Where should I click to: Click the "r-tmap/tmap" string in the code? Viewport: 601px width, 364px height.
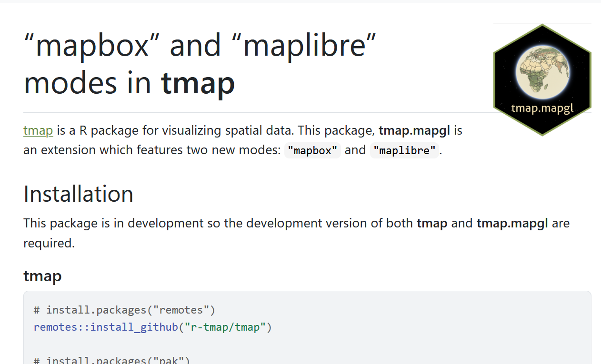(x=225, y=327)
